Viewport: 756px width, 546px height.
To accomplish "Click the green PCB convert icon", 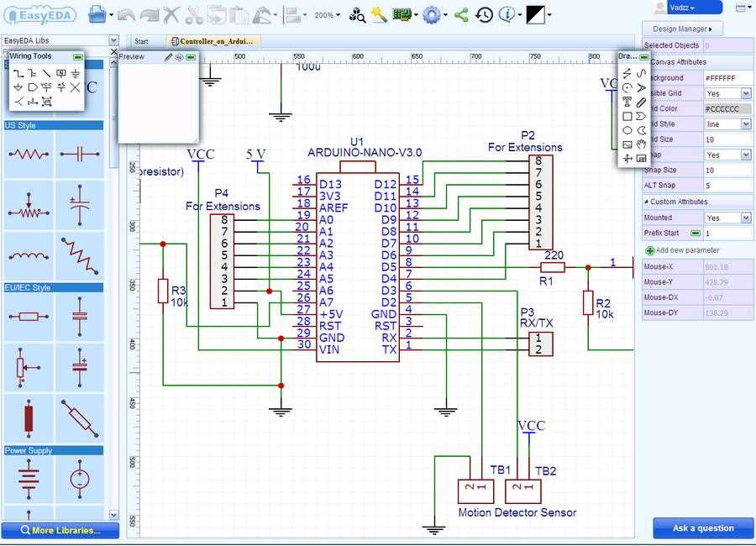I will 402,14.
